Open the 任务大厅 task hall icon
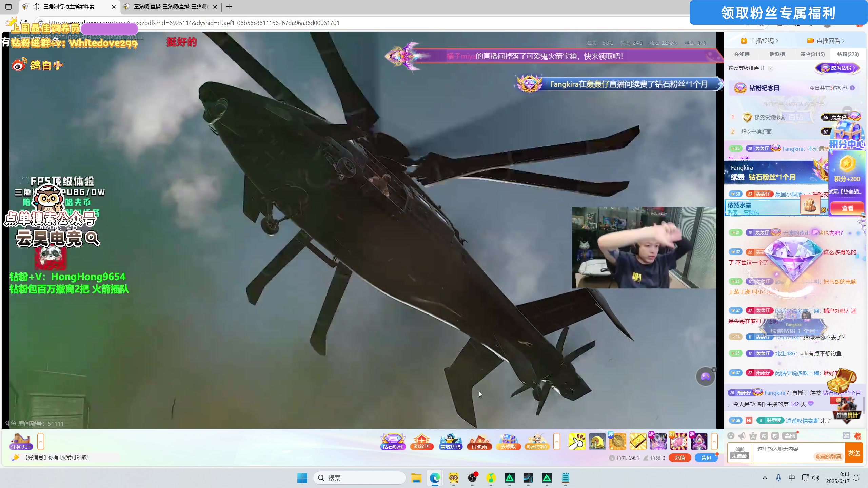868x488 pixels. click(21, 442)
